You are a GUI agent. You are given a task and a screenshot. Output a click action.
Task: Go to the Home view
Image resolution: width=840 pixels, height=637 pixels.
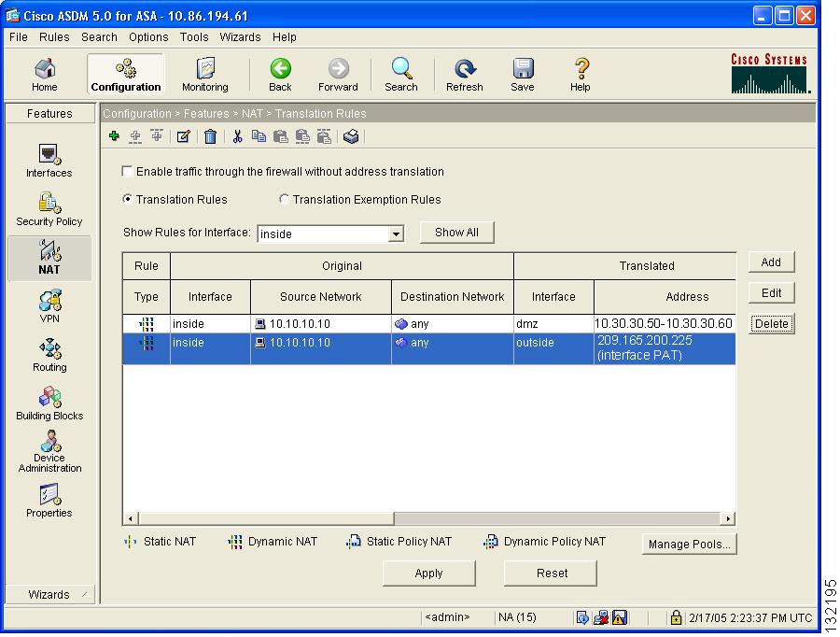(x=45, y=75)
